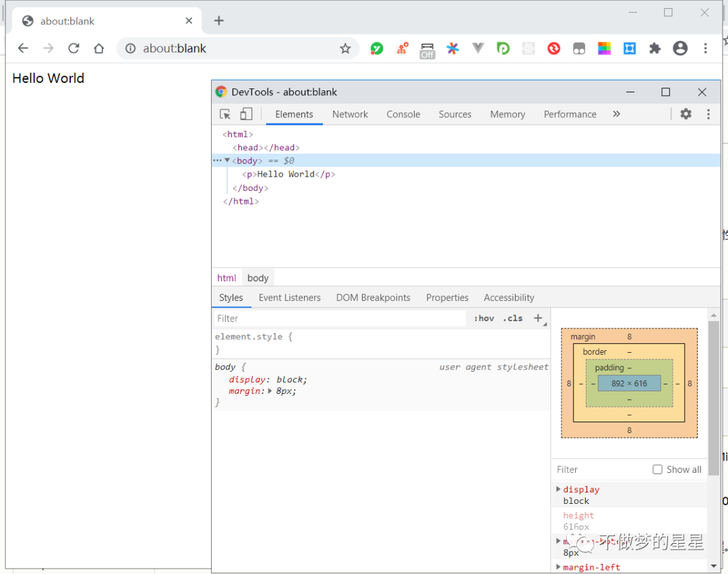The width and height of the screenshot is (728, 574).
Task: Select the <head></head> node
Action: pos(266,147)
